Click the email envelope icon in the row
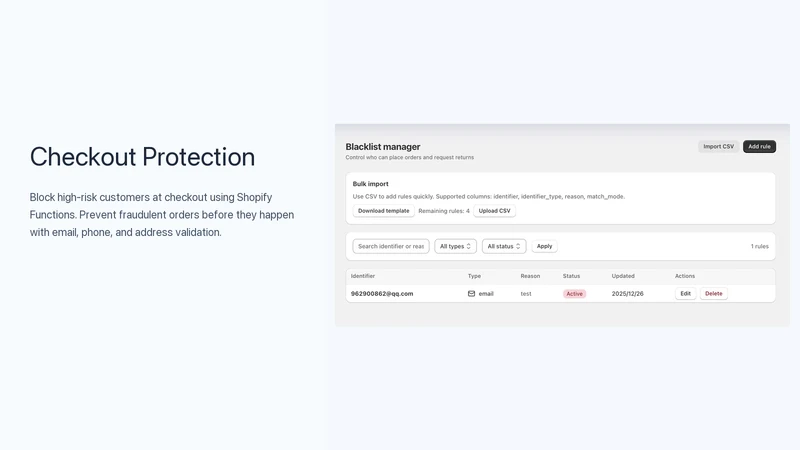This screenshot has width=800, height=450. pos(471,294)
